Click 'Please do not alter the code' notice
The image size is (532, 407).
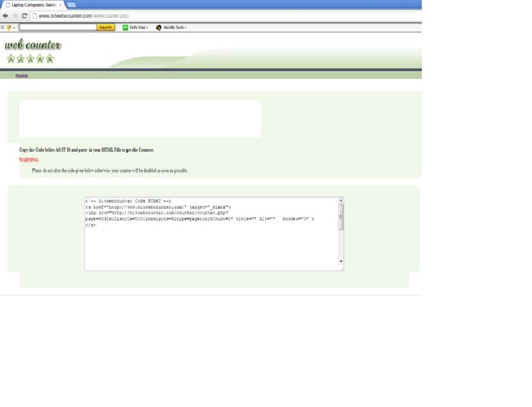coord(110,170)
